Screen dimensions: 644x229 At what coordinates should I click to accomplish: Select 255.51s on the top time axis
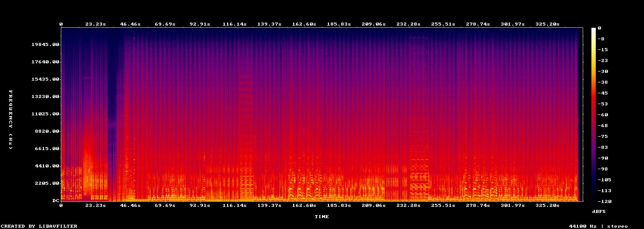click(x=443, y=24)
